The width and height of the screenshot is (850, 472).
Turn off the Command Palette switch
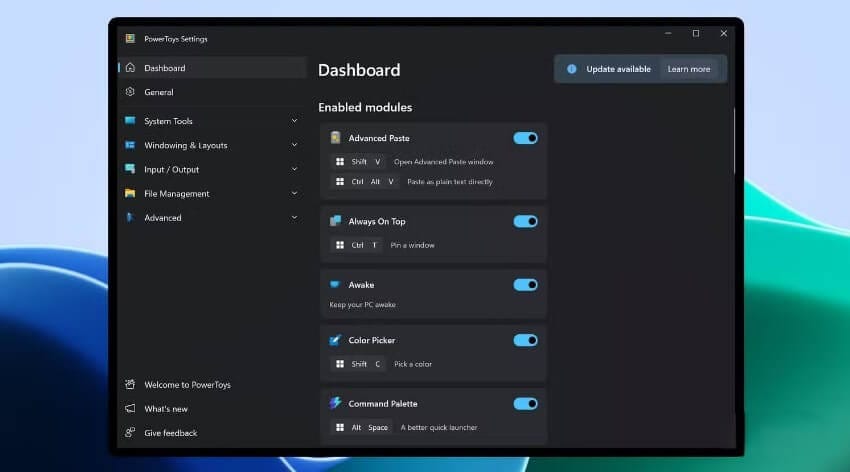[525, 404]
